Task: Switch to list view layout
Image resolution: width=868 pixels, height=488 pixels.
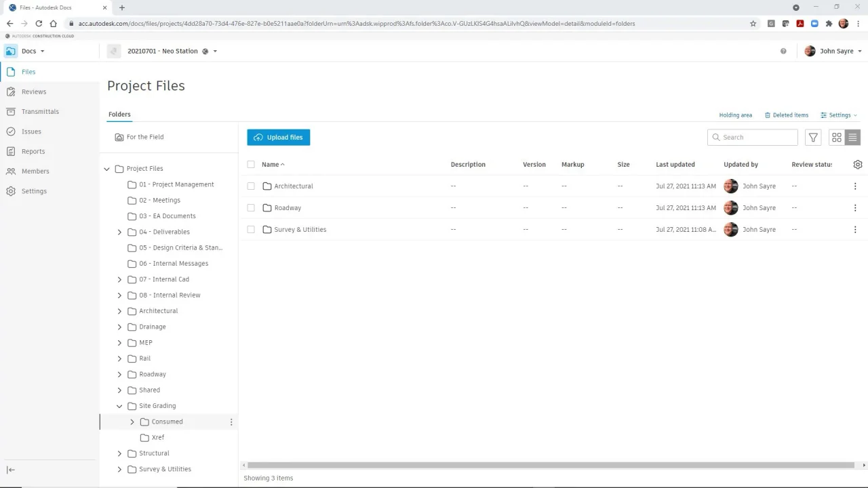Action: (x=852, y=138)
